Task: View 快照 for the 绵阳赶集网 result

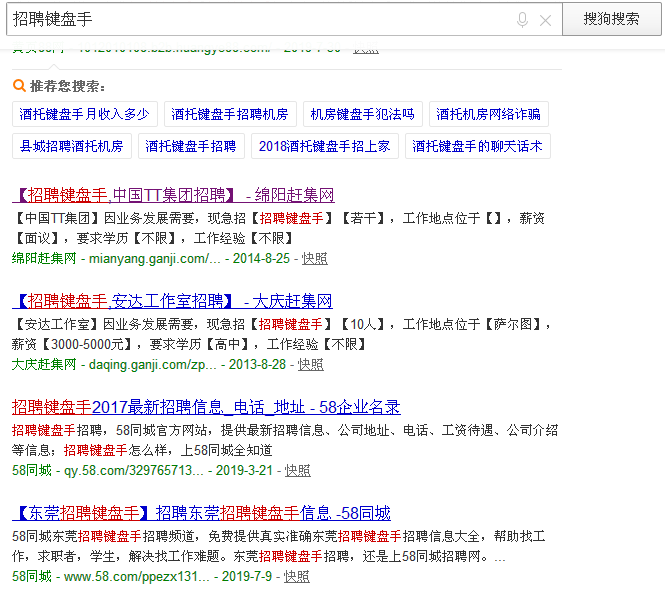Action: pos(314,258)
